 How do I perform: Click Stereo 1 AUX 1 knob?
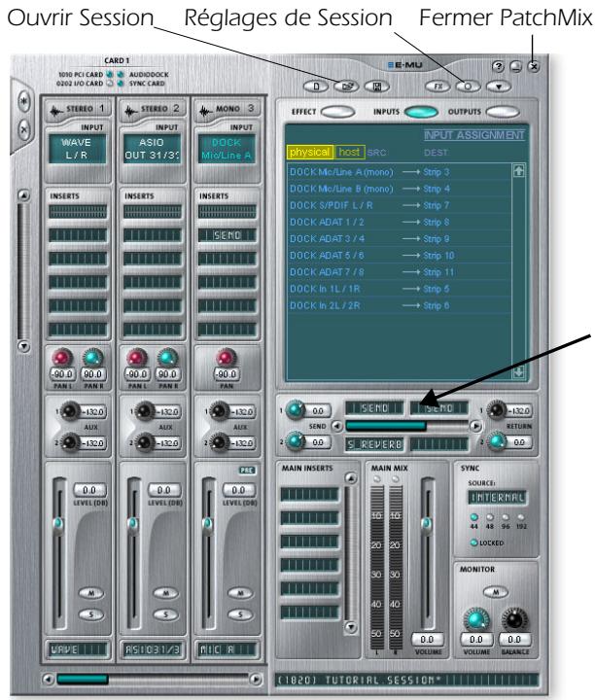click(x=70, y=411)
